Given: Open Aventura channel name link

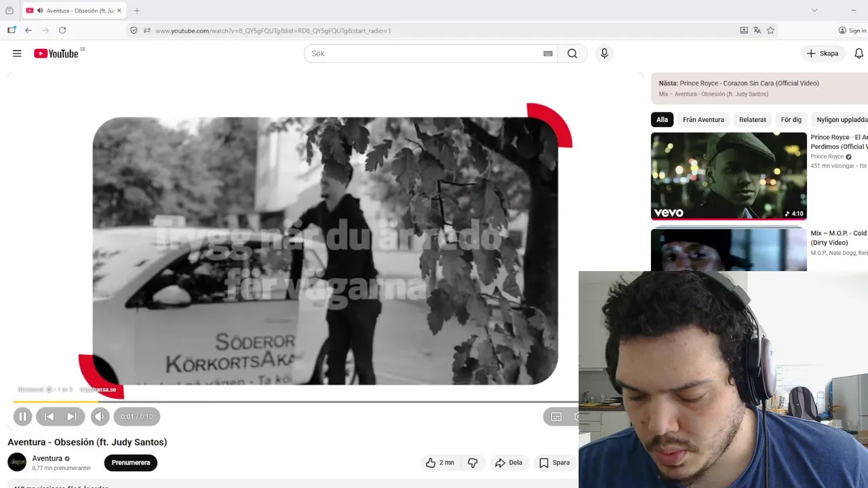Looking at the screenshot, I should click(47, 458).
